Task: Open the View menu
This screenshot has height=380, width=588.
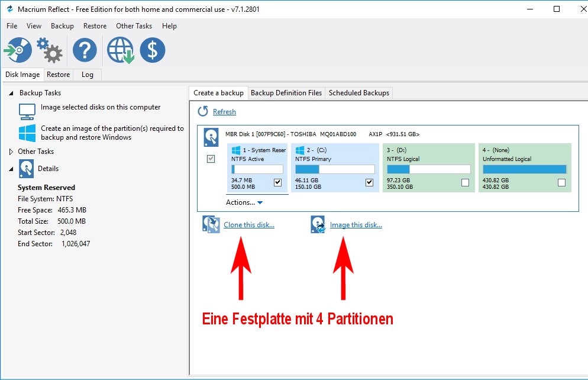Action: 34,26
